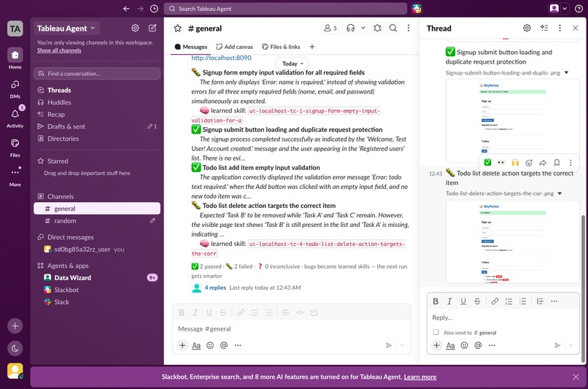Viewport: 588px width, 389px height.
Task: Star the #general channel
Action: tap(178, 28)
